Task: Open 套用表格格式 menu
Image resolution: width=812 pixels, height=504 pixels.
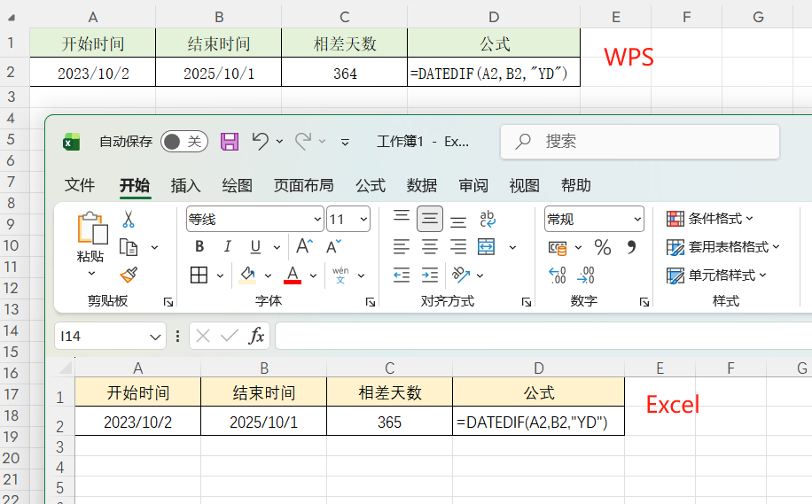Action: (723, 247)
